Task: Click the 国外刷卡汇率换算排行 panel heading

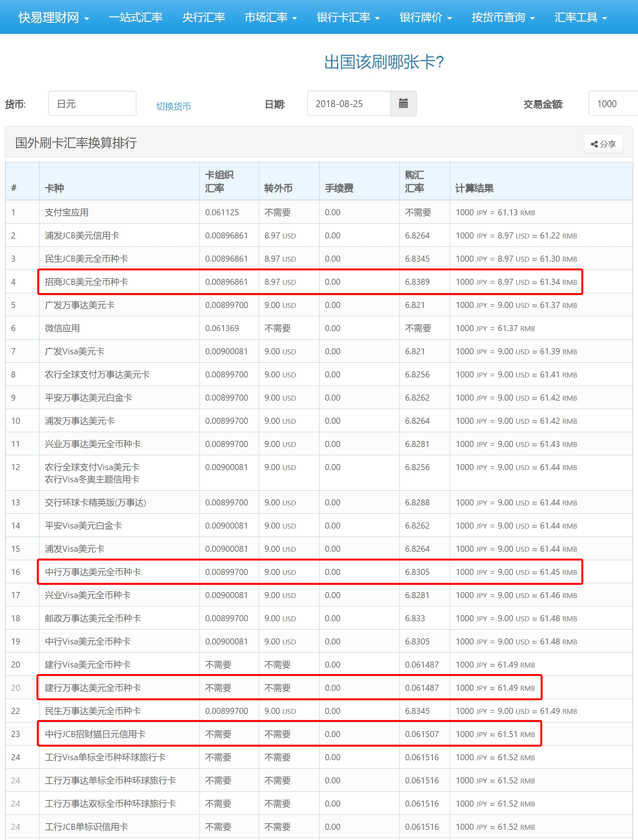Action: (x=76, y=143)
